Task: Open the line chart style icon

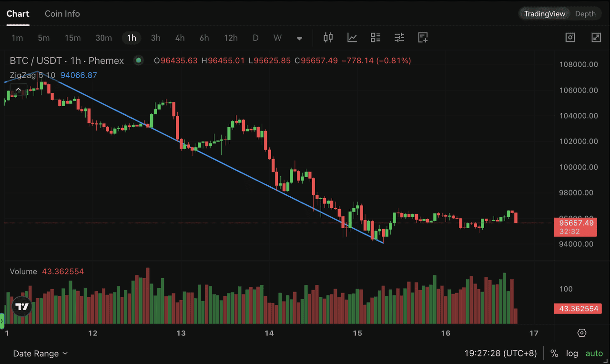Action: coord(352,37)
